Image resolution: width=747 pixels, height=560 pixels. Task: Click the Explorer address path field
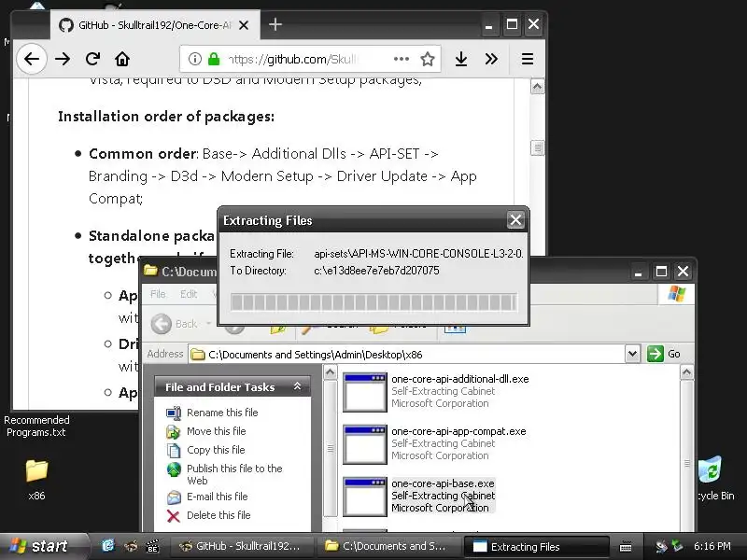pos(407,355)
